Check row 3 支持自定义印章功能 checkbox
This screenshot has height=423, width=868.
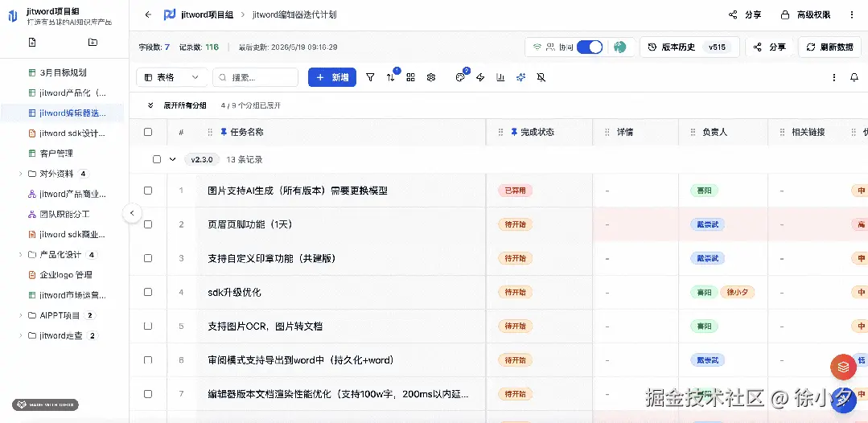coord(148,258)
